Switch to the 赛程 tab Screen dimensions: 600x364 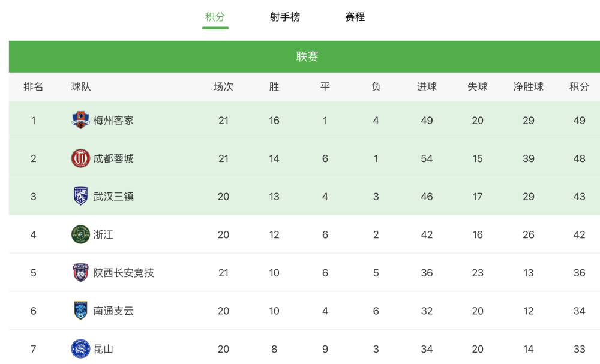click(355, 17)
